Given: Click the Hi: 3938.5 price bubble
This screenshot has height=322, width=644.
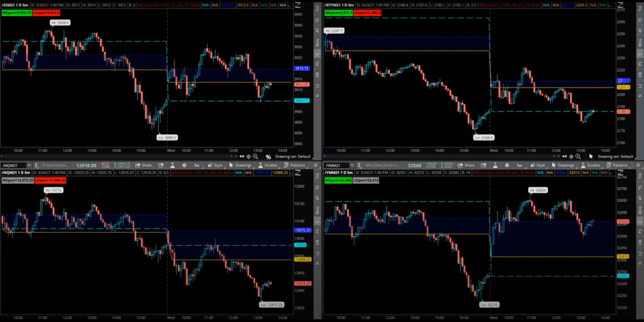Looking at the screenshot, I should pos(60,23).
